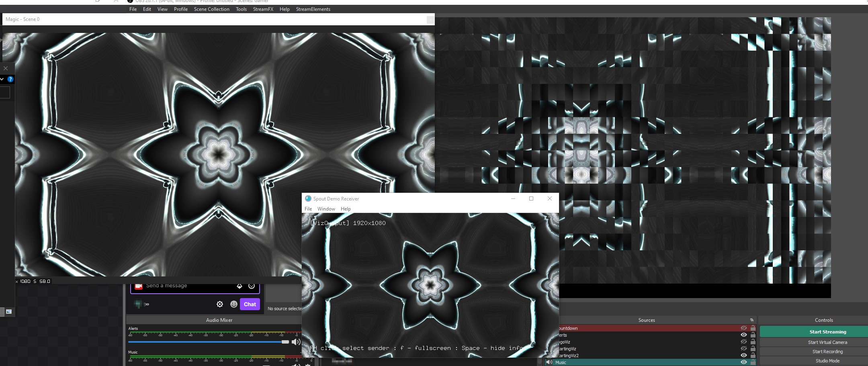Collapse the left side panel chevron
The image size is (868, 366).
pyautogui.click(x=2, y=79)
